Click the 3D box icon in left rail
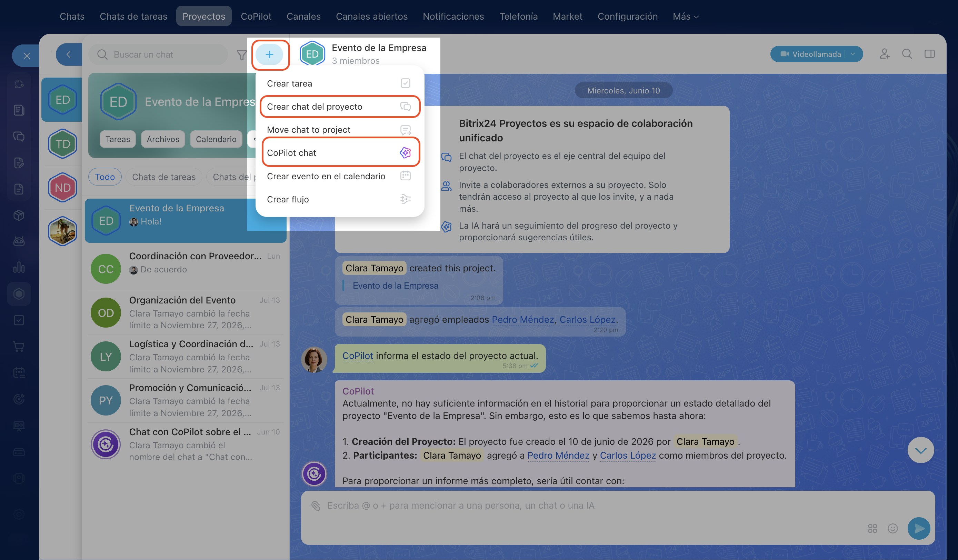Viewport: 958px width, 560px height. coord(19,215)
